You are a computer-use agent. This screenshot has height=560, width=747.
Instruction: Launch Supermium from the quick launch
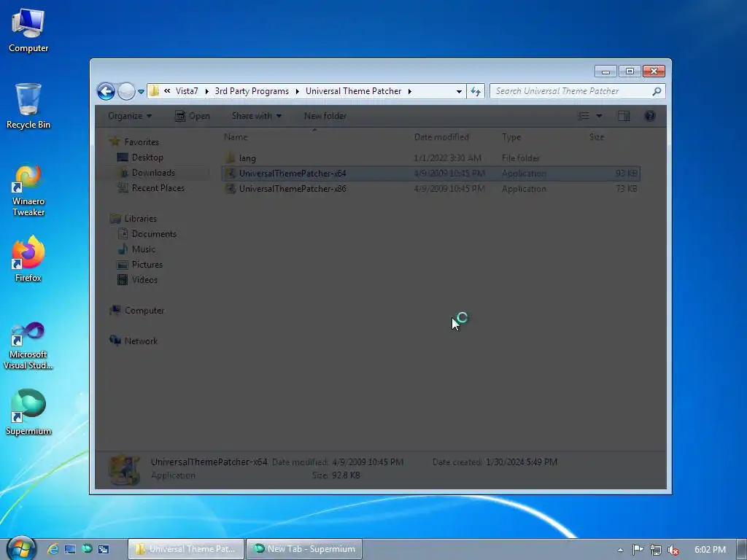[87, 549]
